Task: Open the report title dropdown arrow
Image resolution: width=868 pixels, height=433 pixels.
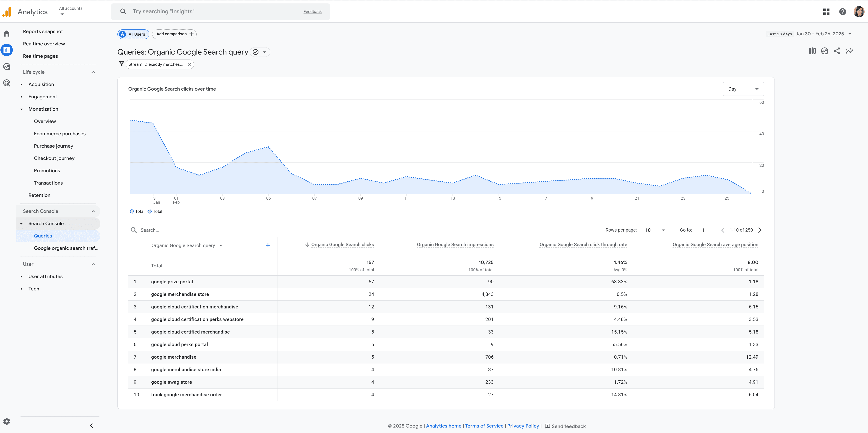Action: 265,52
